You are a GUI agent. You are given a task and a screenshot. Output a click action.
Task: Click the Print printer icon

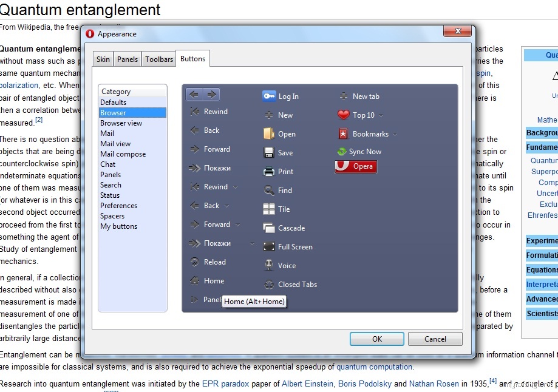coord(269,172)
